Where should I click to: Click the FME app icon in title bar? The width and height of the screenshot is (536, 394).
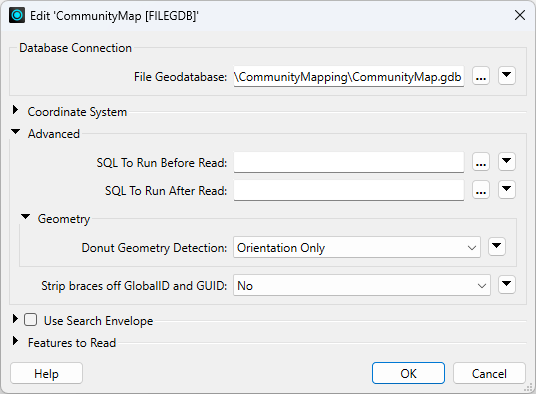point(17,15)
